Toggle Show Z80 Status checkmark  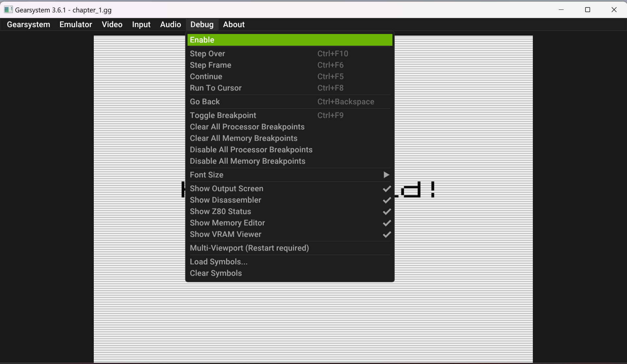tap(387, 212)
